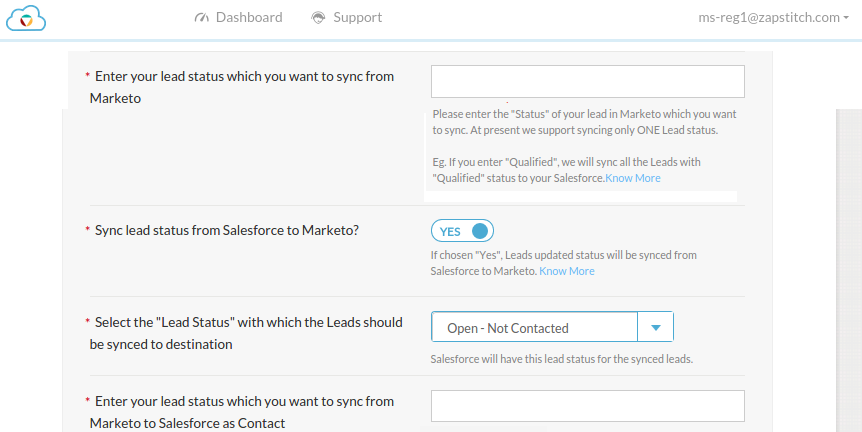862x432 pixels.
Task: Click the Dashboard gauge icon
Action: pos(202,17)
